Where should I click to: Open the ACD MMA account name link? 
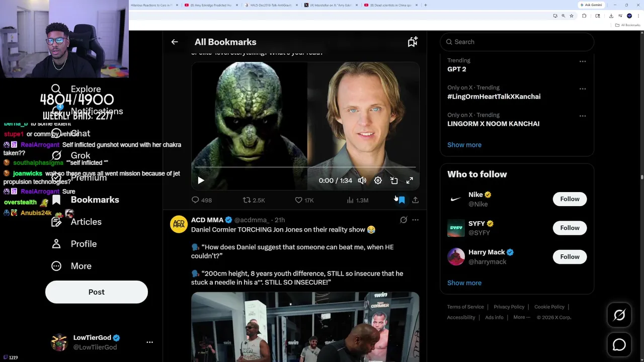pyautogui.click(x=207, y=220)
